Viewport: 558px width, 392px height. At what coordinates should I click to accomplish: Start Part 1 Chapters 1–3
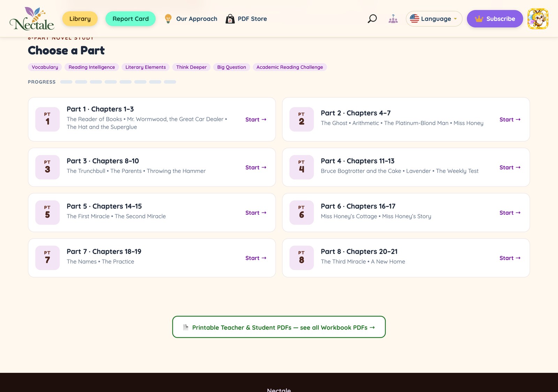(x=256, y=120)
